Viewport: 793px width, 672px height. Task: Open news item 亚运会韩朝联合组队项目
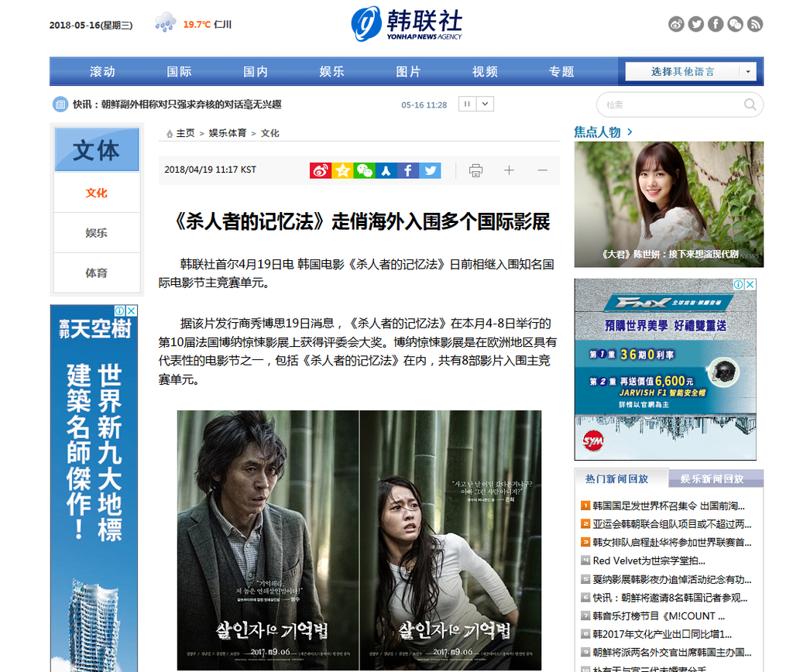pyautogui.click(x=671, y=524)
